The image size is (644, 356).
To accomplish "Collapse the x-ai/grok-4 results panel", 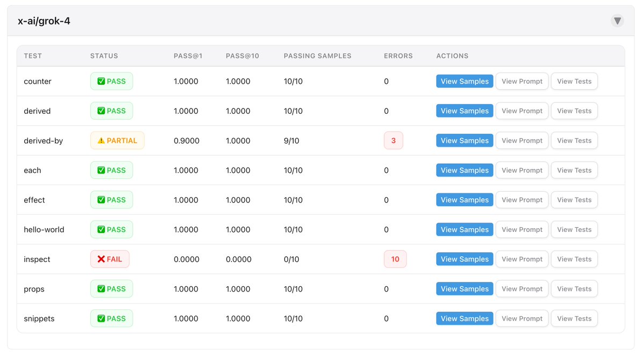I will [x=617, y=21].
